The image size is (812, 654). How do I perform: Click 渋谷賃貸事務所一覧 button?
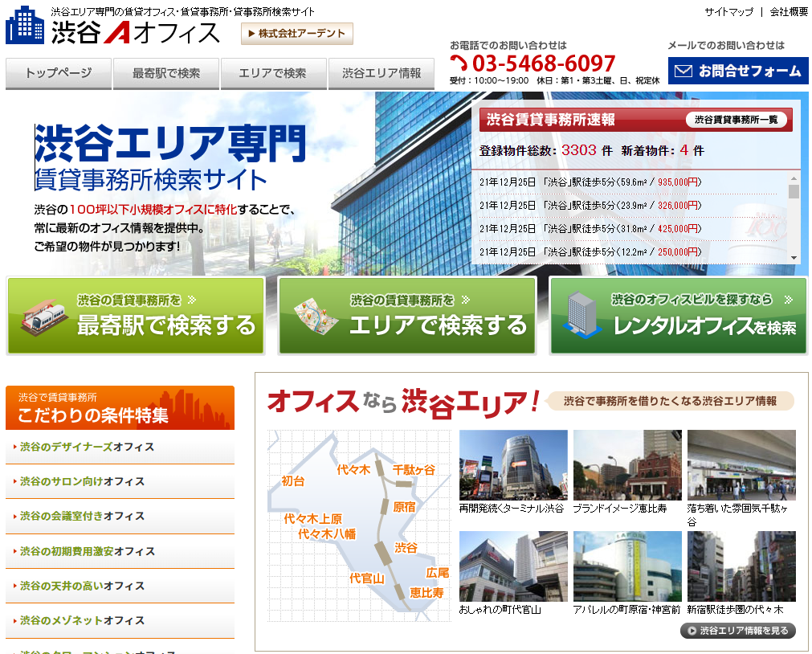click(x=736, y=120)
